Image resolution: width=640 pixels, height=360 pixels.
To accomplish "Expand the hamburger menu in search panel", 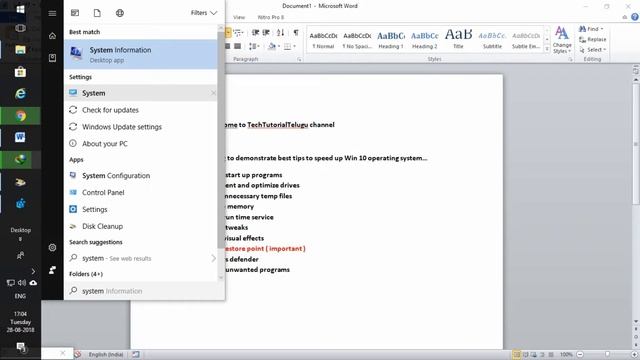I will (52, 13).
